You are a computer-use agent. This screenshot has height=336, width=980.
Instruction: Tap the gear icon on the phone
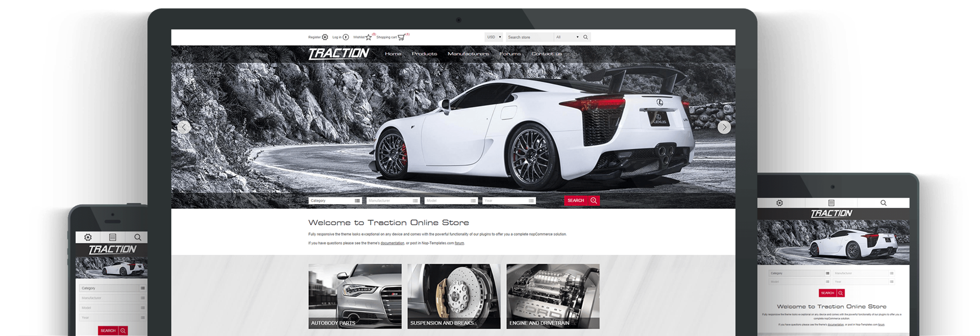(88, 237)
